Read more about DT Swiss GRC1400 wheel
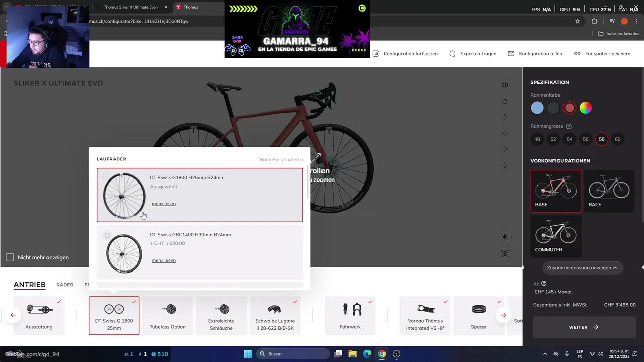 click(x=164, y=260)
